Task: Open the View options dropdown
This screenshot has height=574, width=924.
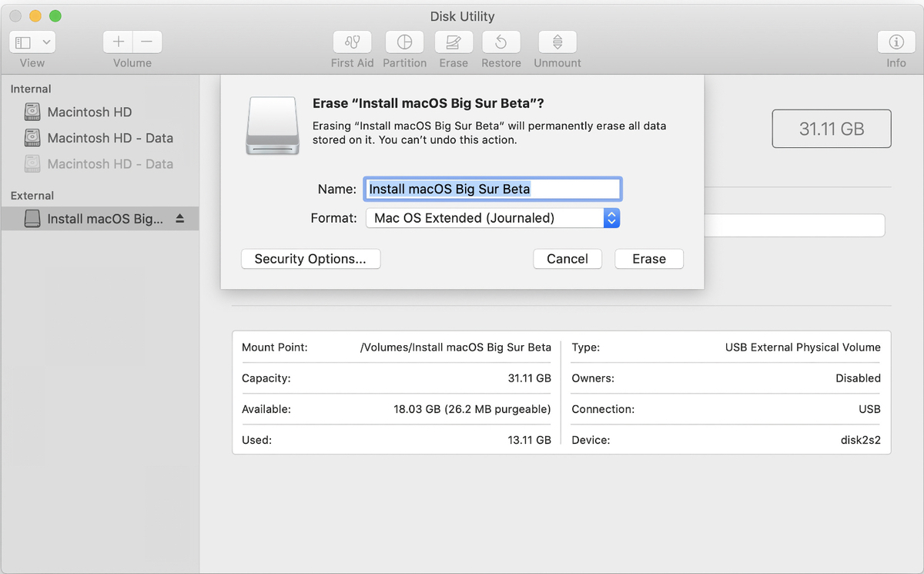Action: tap(31, 42)
